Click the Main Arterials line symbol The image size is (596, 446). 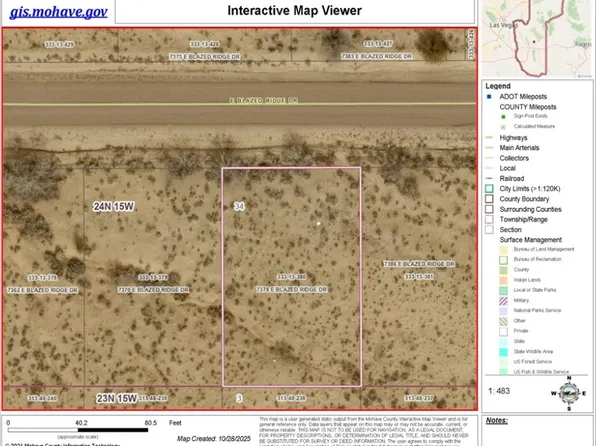pos(490,148)
